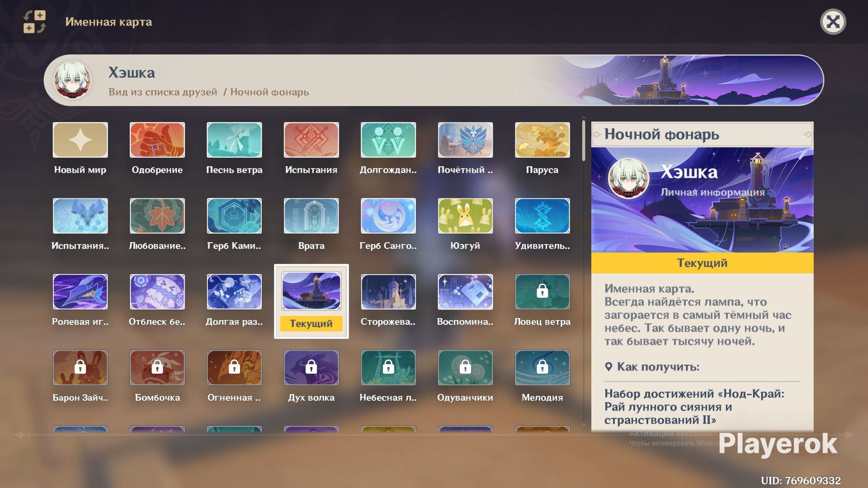Pick the locked Барон Зайч.. namecard
The height and width of the screenshot is (488, 868).
(80, 367)
